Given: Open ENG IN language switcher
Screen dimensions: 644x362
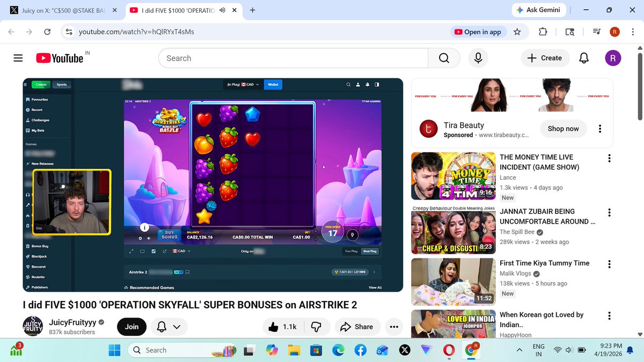Looking at the screenshot, I should 538,350.
